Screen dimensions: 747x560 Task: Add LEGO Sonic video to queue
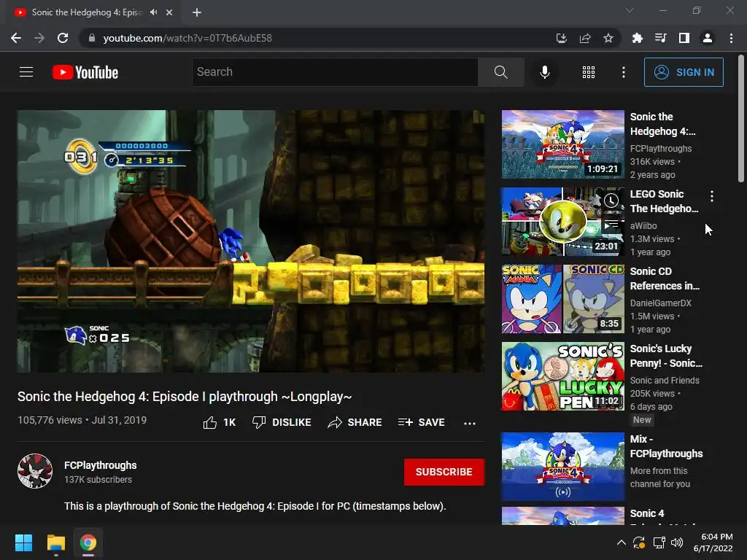(611, 224)
